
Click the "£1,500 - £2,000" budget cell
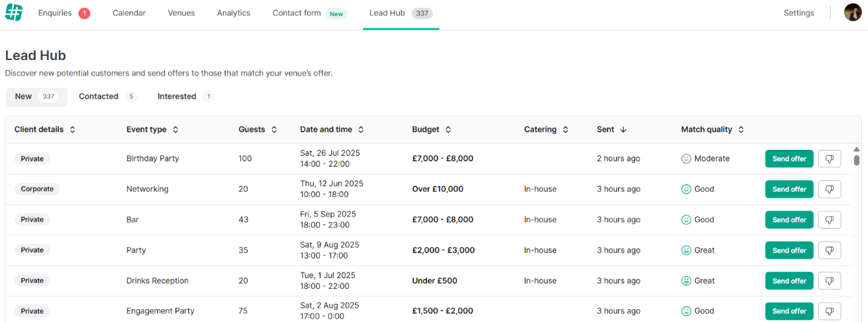pos(443,311)
